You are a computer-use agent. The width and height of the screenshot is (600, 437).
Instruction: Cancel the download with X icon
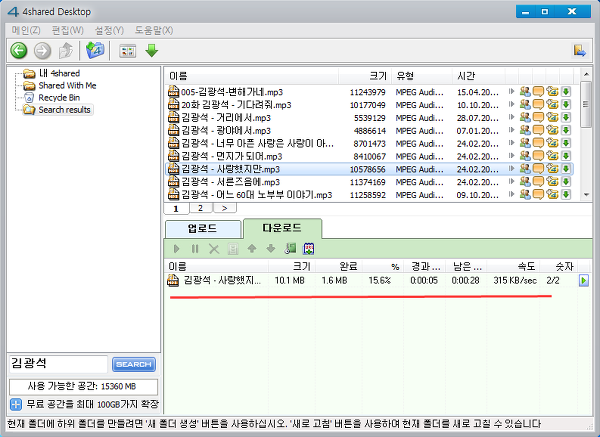pos(214,249)
